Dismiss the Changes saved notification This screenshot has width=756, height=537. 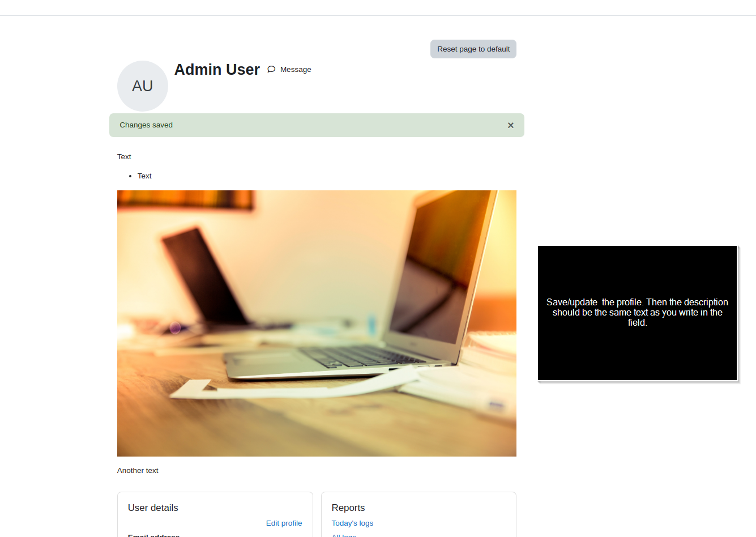click(x=511, y=125)
